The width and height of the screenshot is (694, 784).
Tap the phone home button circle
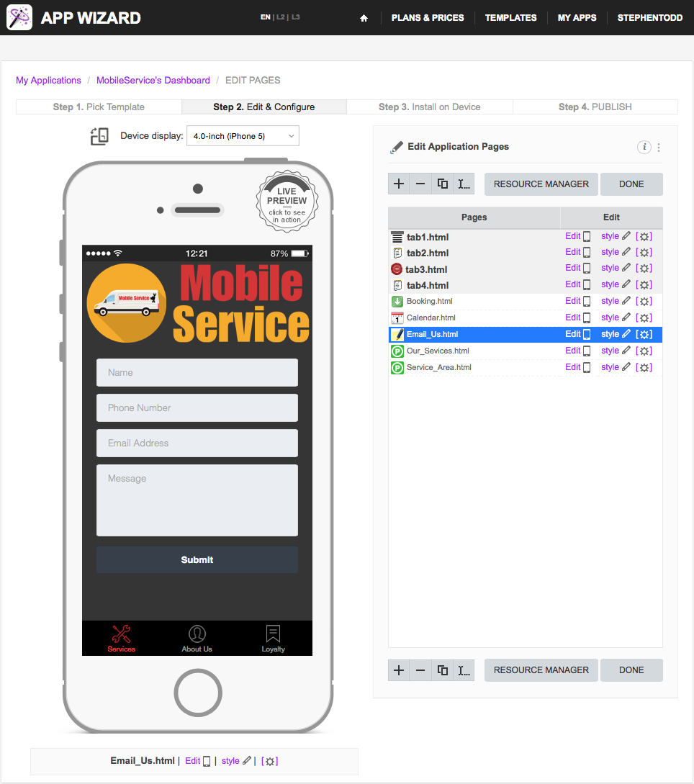[198, 693]
